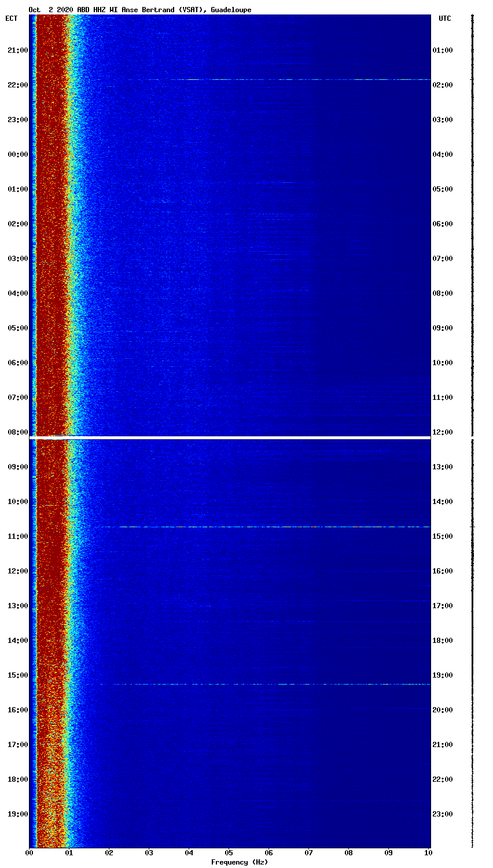Click the 06 Hz frequency tick label
The width and height of the screenshot is (493, 868).
point(269,853)
